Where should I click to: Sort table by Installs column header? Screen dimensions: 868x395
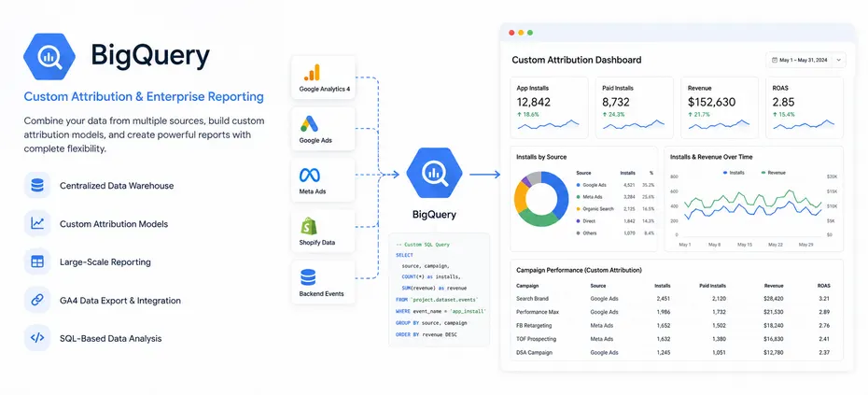click(663, 286)
